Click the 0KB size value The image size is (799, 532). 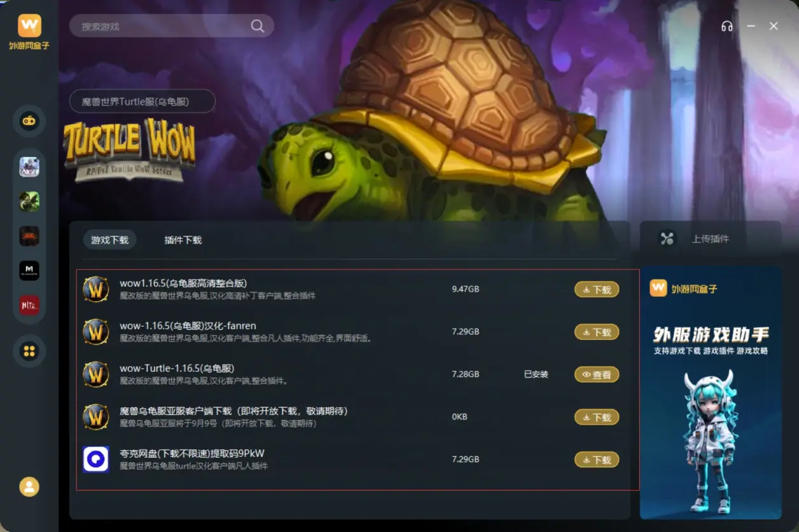[x=459, y=417]
